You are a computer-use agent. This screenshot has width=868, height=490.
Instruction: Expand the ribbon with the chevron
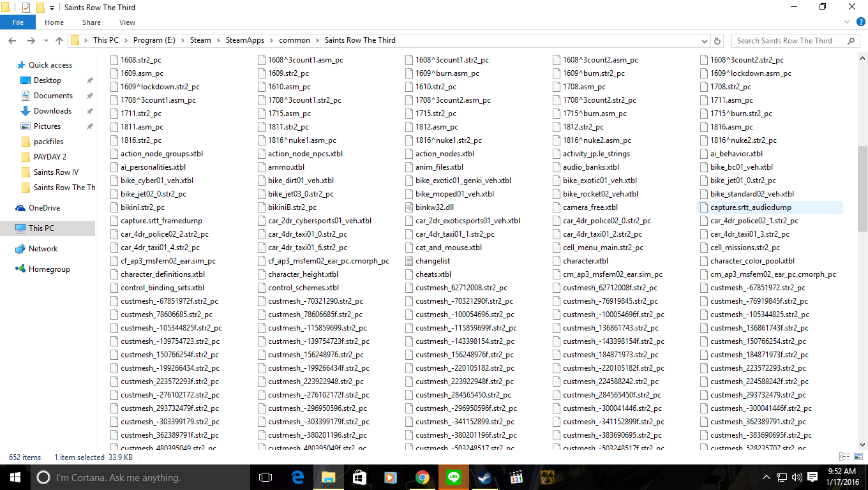(848, 22)
